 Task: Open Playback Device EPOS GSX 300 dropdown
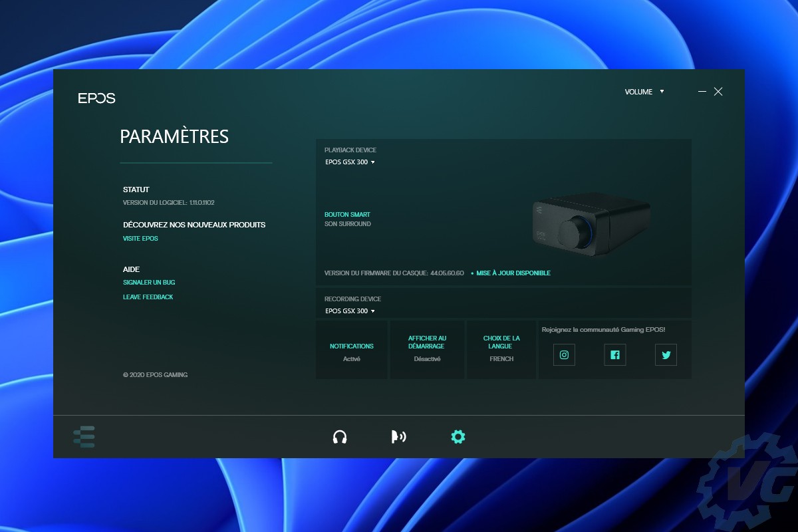(x=350, y=162)
